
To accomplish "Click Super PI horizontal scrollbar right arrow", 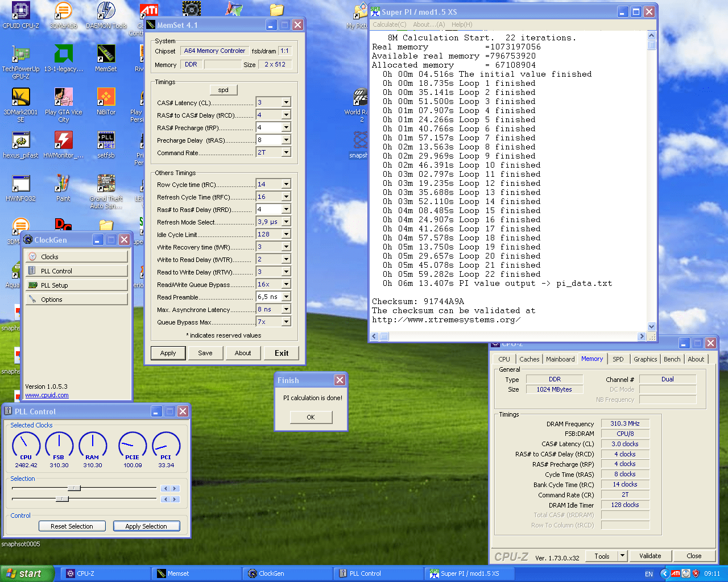I will click(642, 336).
